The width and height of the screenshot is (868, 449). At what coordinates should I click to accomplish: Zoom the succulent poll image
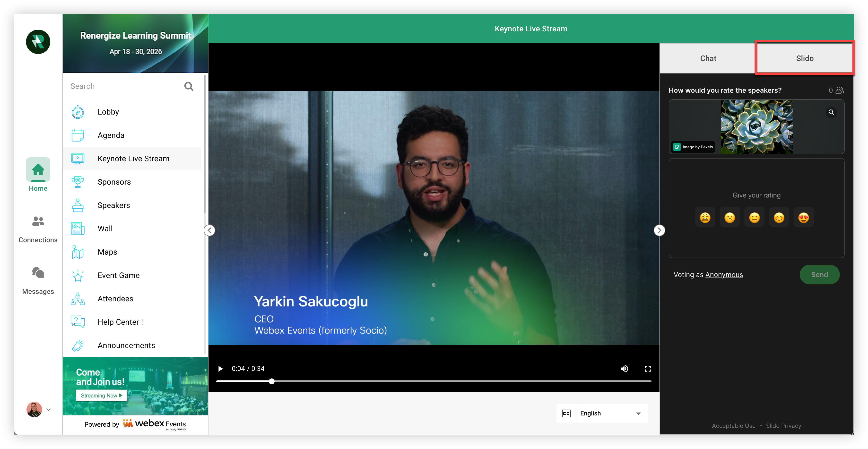[831, 112]
